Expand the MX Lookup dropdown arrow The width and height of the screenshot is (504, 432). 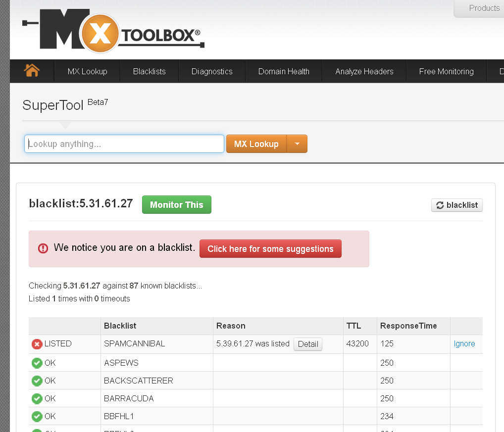297,144
